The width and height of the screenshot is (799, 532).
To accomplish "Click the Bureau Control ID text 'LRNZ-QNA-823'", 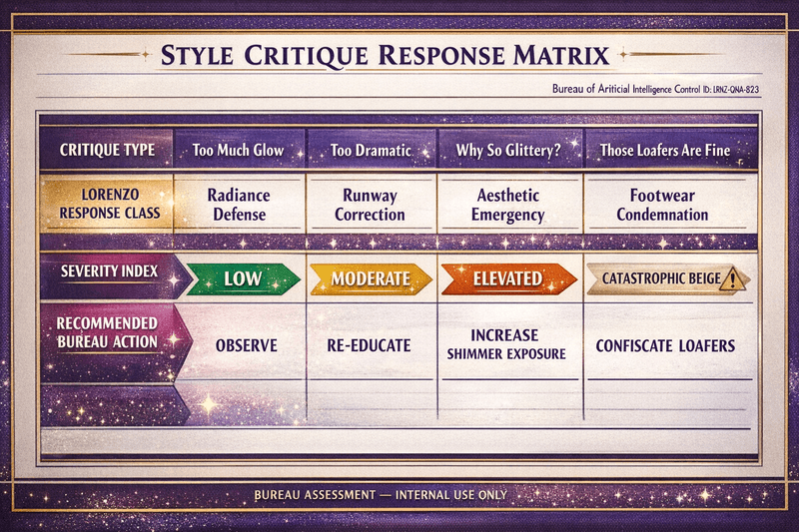I will pos(736,89).
